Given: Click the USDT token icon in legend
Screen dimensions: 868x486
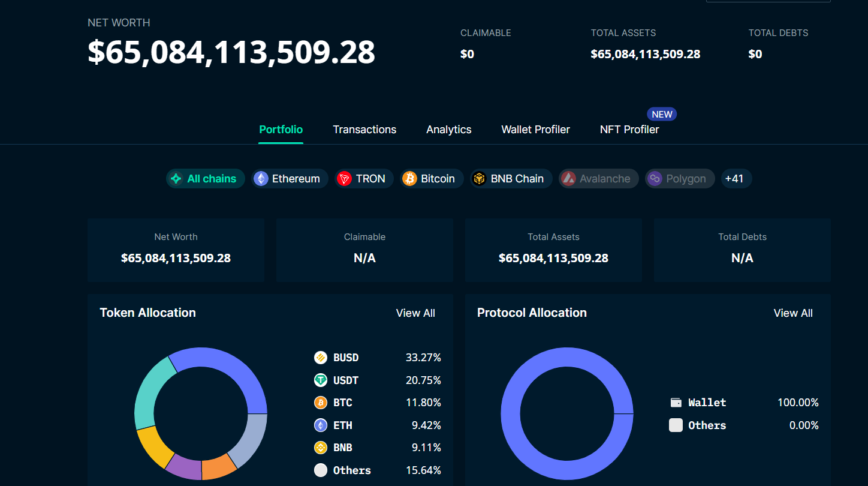Looking at the screenshot, I should pos(321,380).
